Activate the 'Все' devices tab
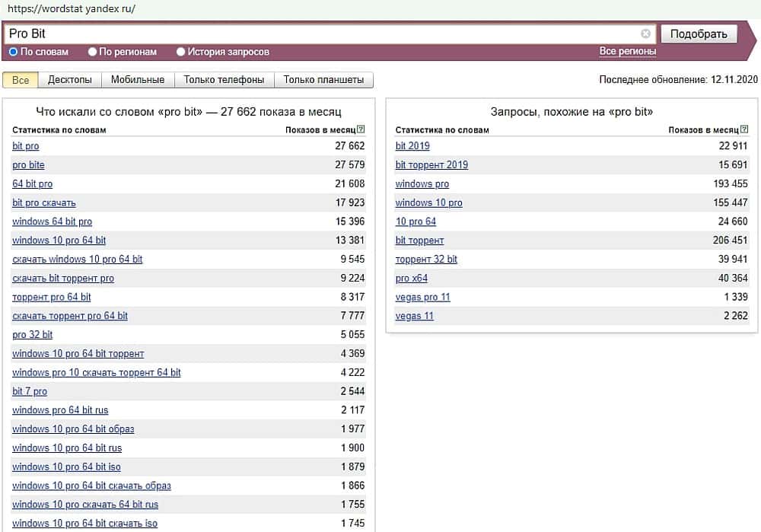 (x=21, y=80)
